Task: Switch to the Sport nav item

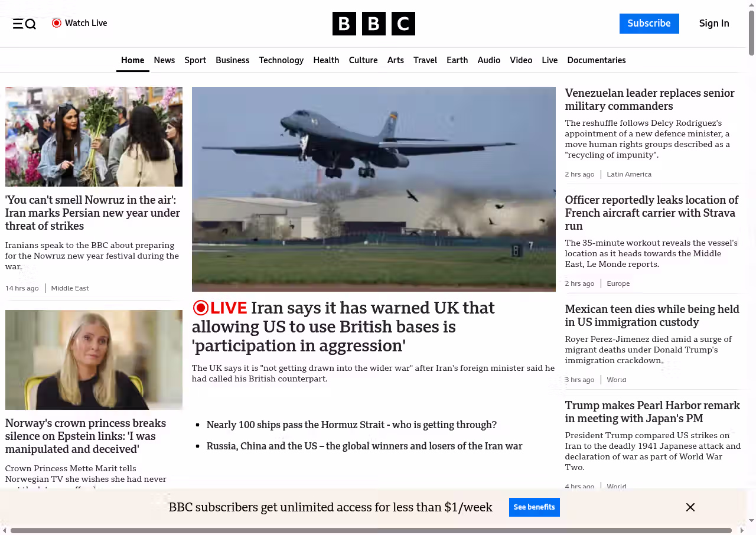Action: 195,60
